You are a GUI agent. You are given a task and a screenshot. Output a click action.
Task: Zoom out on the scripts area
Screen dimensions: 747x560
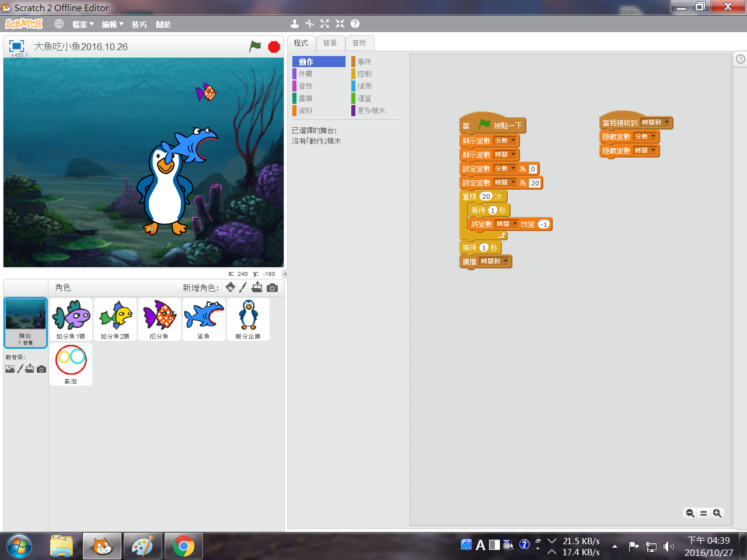pos(690,513)
